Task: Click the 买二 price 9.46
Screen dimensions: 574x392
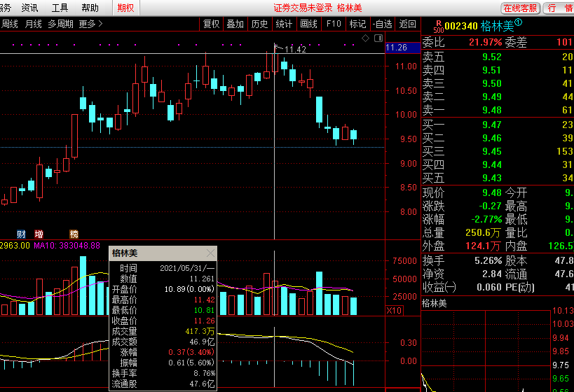Action: point(491,138)
